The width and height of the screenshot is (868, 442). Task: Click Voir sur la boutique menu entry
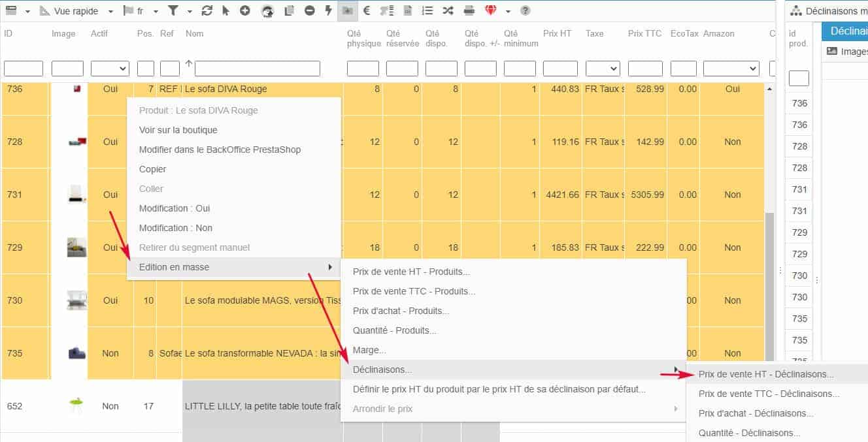(x=178, y=130)
